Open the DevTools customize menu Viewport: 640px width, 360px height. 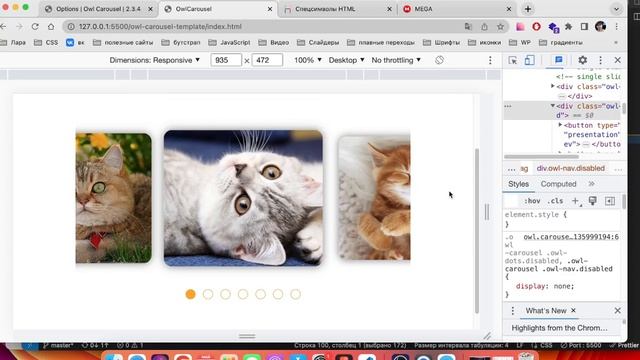point(600,60)
